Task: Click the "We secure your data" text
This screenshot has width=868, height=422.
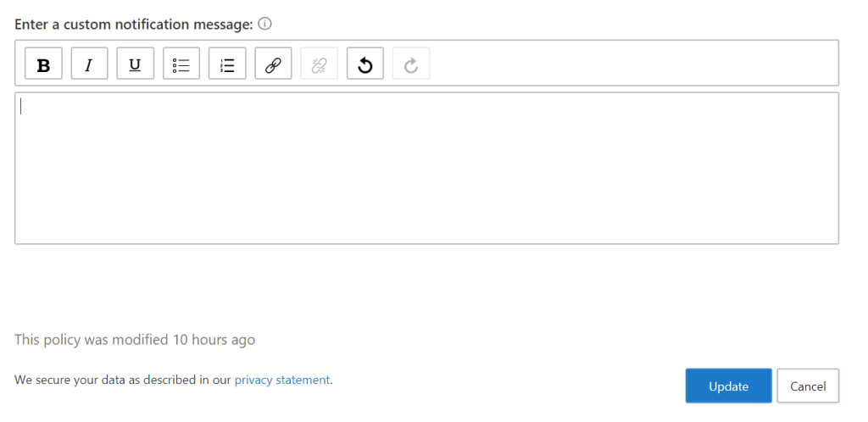Action: tap(123, 380)
